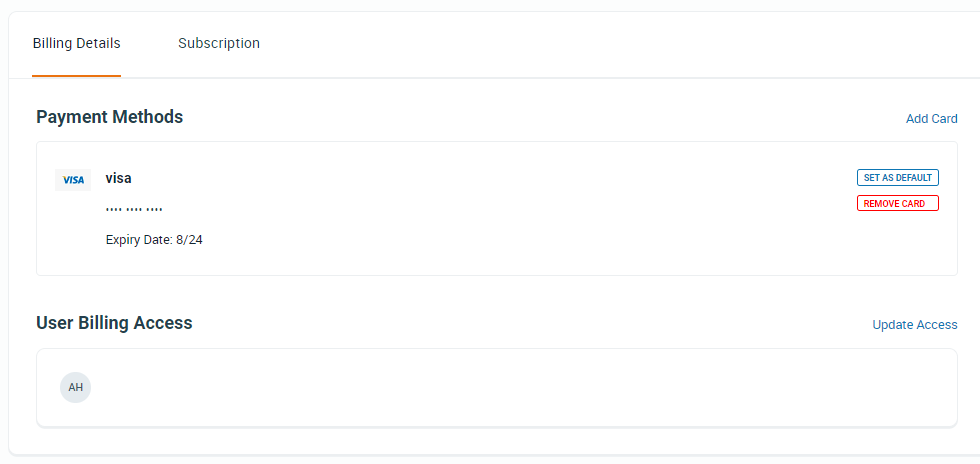Select the Expiry Date 8/24 text
This screenshot has width=980, height=464.
tap(154, 240)
